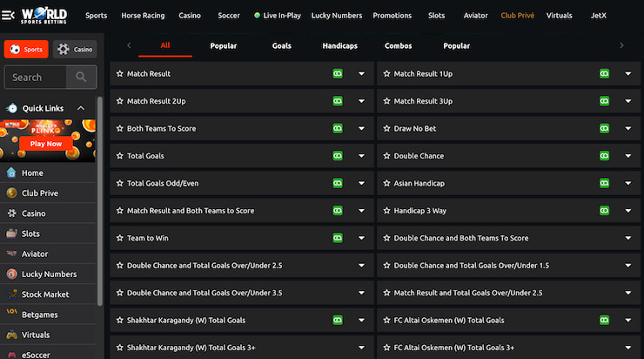Expand Total Goals Odd/Even market
The image size is (644, 359).
[x=361, y=183]
